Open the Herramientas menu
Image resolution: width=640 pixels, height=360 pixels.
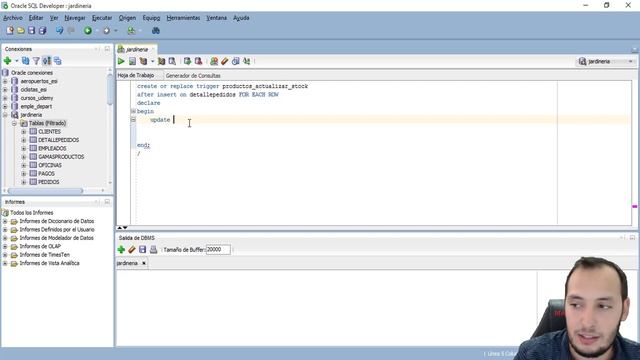[x=183, y=18]
